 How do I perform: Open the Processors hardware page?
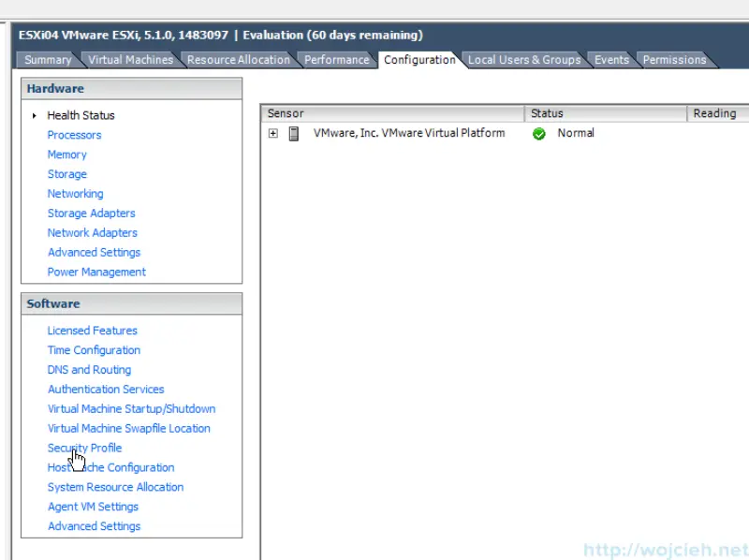tap(74, 134)
